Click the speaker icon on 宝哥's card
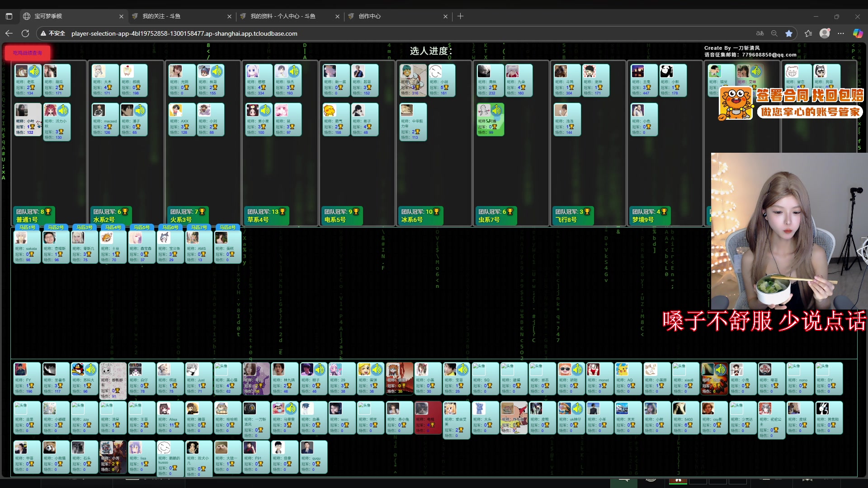 pyautogui.click(x=463, y=370)
